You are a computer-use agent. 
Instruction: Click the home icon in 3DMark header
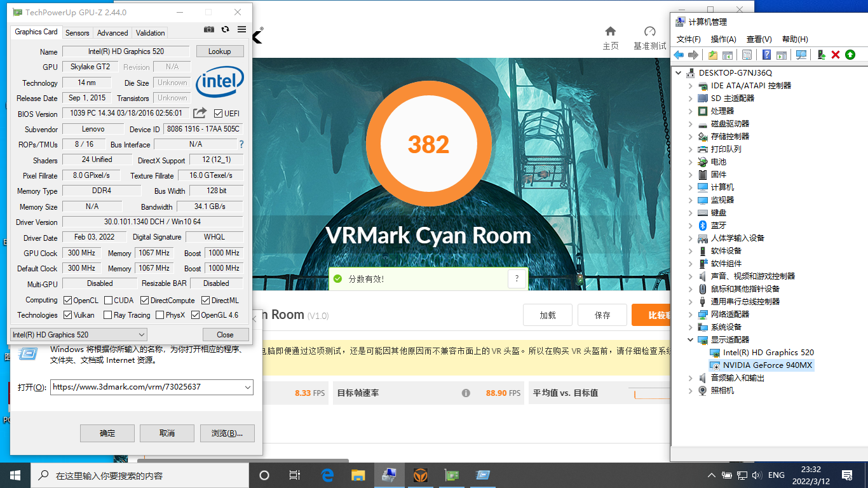(x=611, y=31)
